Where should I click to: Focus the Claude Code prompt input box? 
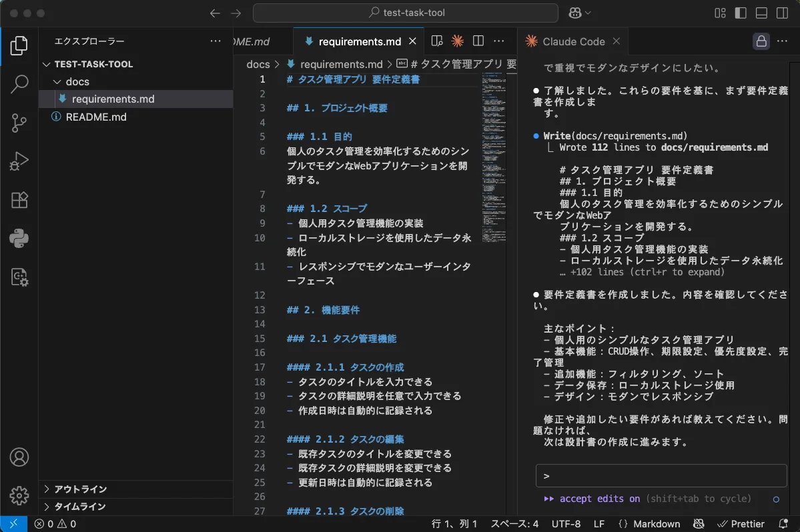(x=661, y=476)
